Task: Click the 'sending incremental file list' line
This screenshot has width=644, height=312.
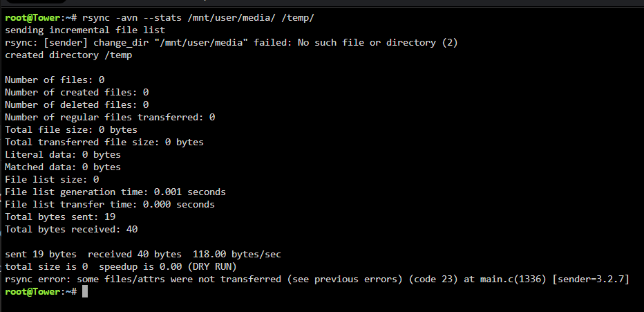Action: [x=85, y=30]
